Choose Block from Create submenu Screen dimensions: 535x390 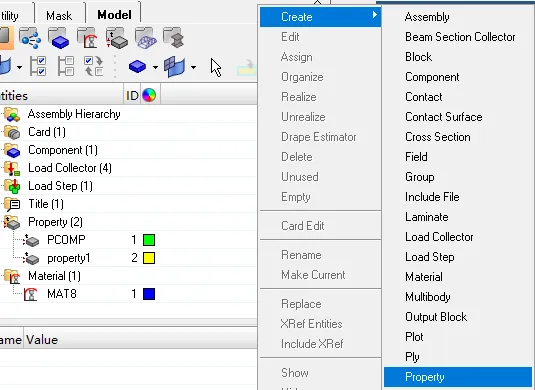coord(418,57)
